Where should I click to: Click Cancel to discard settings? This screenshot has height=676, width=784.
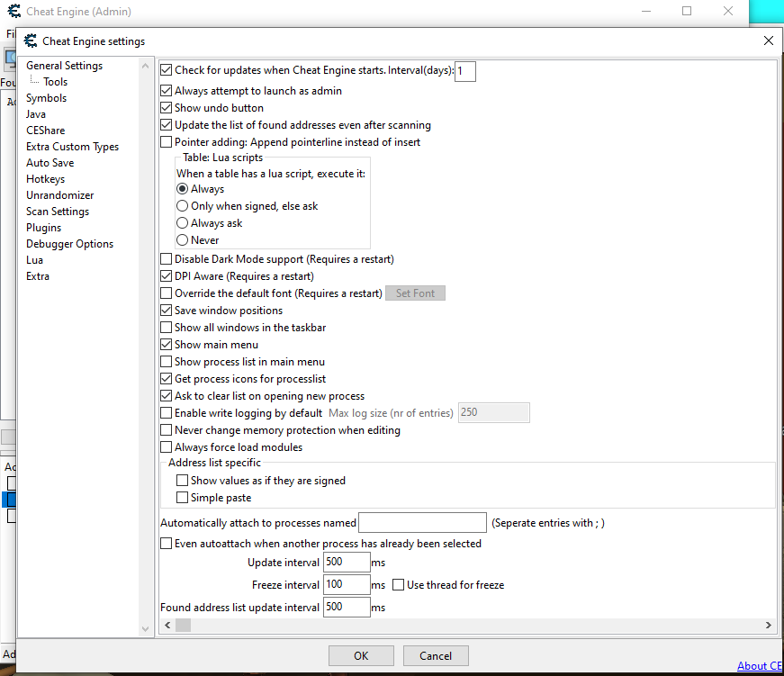436,655
